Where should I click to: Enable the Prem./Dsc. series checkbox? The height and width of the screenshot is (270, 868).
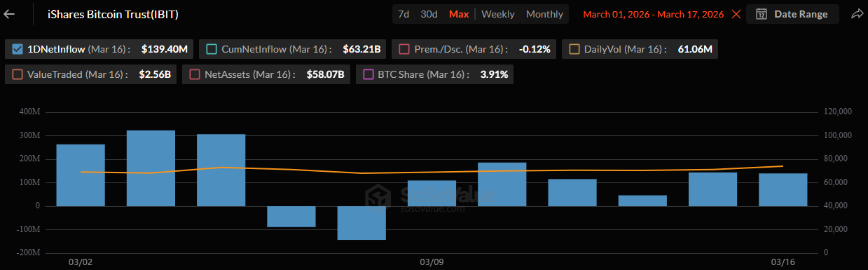pyautogui.click(x=404, y=49)
